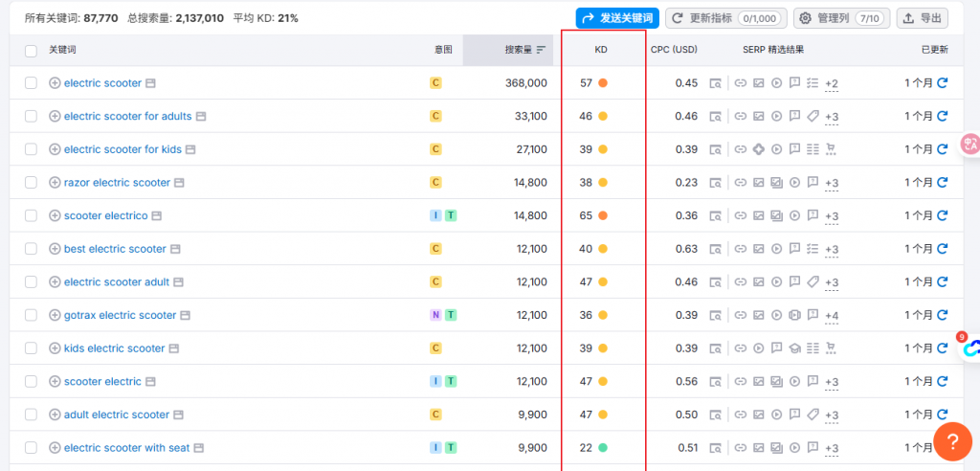
Task: Check the box for "scooter electrico" row
Action: [x=31, y=215]
